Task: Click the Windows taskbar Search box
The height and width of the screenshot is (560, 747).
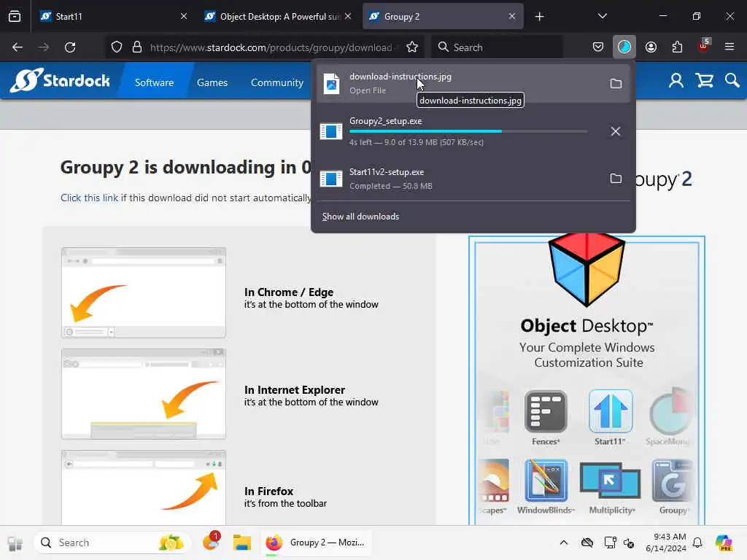Action: point(112,542)
